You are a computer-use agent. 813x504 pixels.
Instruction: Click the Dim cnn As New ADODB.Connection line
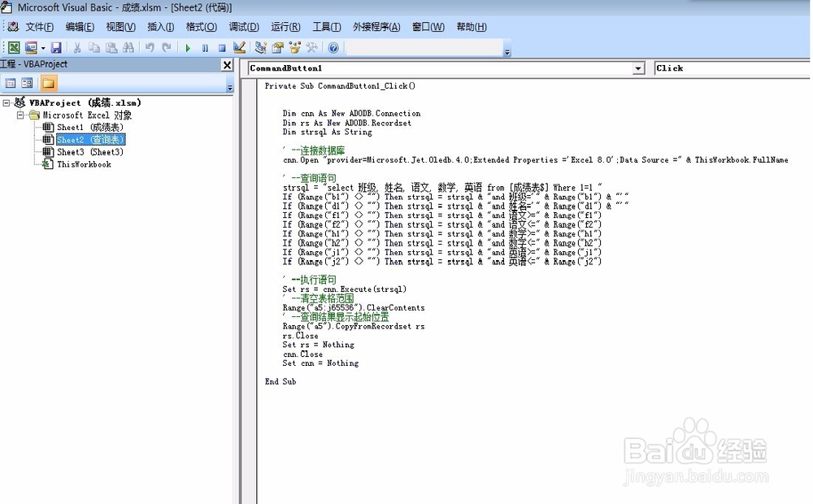click(x=351, y=114)
